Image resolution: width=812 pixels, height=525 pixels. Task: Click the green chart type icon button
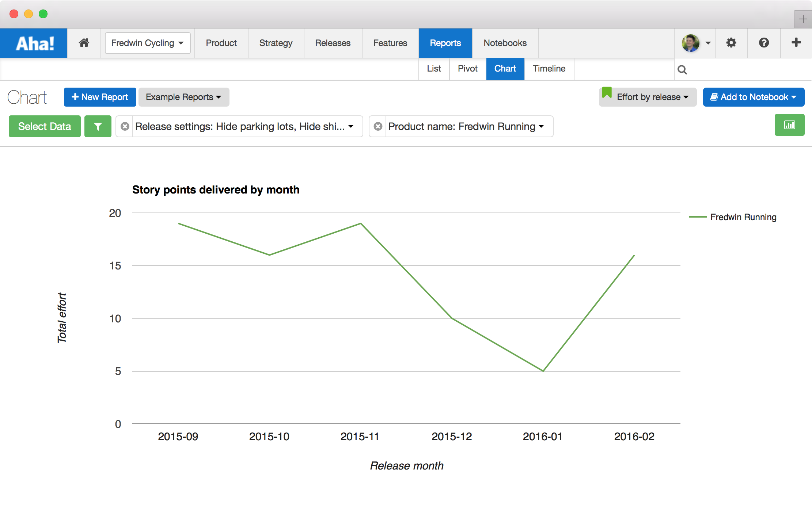click(x=789, y=125)
